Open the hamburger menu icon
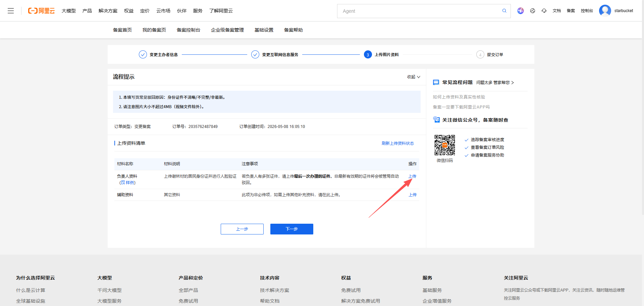644x306 pixels. (x=11, y=11)
